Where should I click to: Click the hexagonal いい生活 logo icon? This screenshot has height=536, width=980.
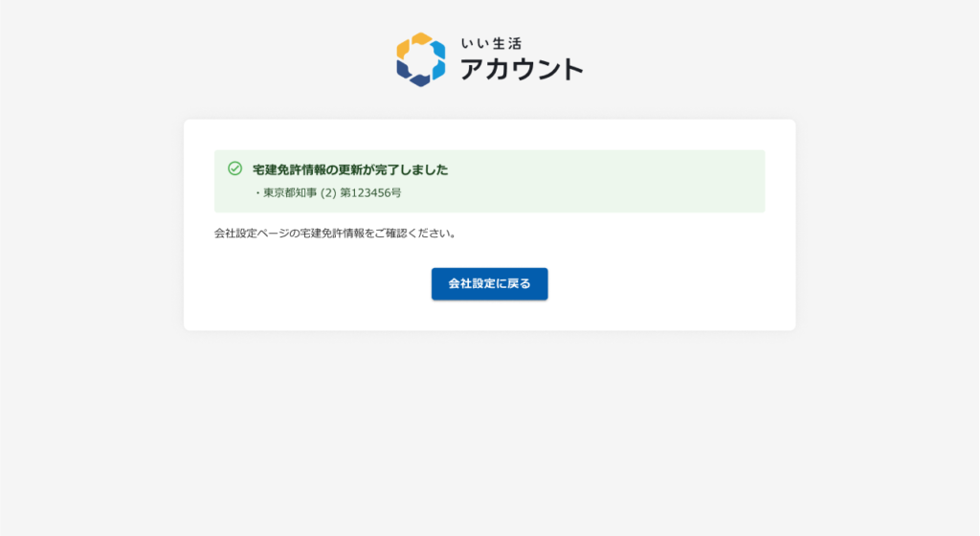pyautogui.click(x=421, y=59)
